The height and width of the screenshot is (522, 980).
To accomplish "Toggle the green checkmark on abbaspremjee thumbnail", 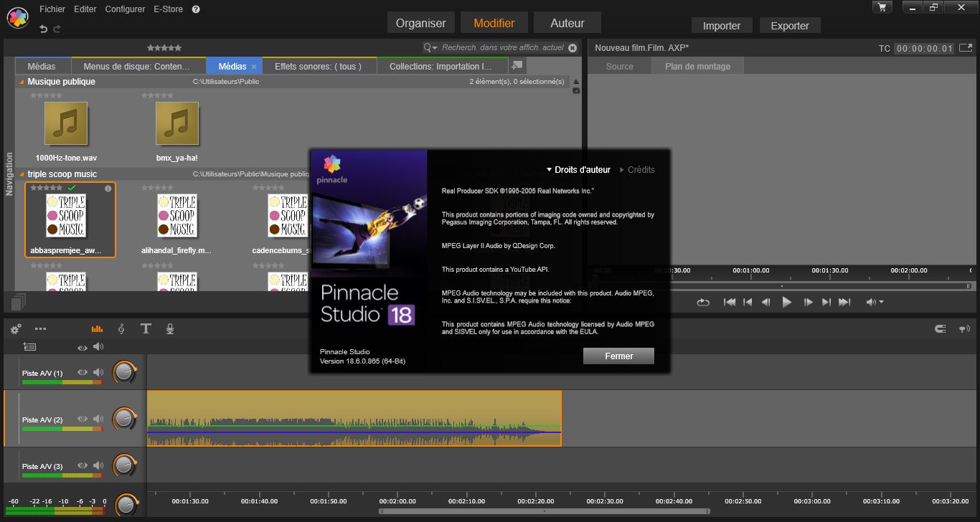I will tap(71, 188).
